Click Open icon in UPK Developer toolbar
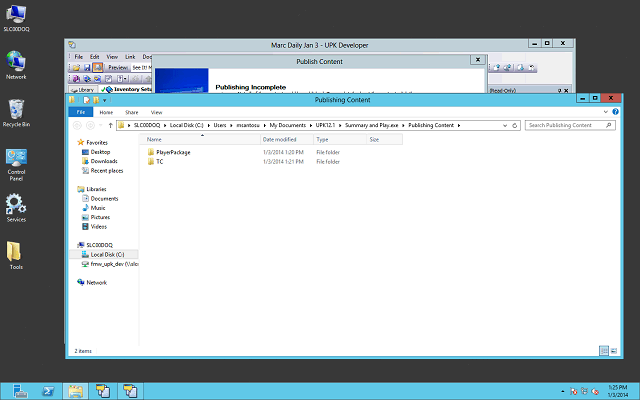Screen dimensions: 640x400 pos(76,67)
